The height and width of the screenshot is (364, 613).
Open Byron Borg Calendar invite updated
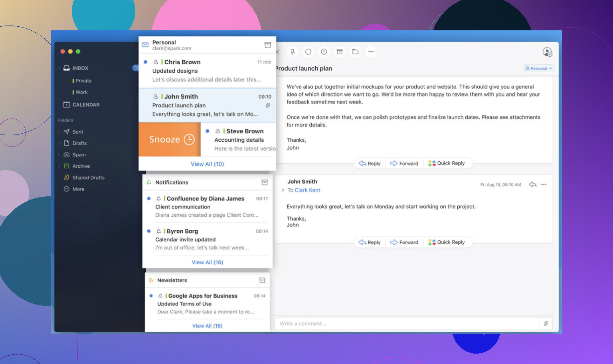208,239
